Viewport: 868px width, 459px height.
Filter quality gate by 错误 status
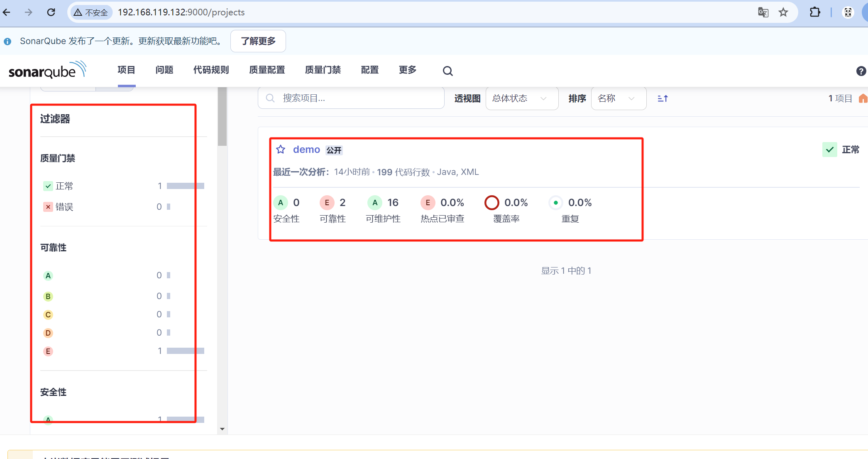64,207
